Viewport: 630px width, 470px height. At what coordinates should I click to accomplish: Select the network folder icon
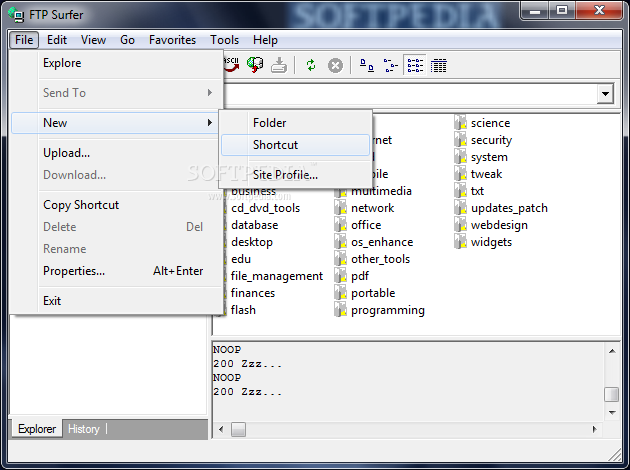[341, 207]
